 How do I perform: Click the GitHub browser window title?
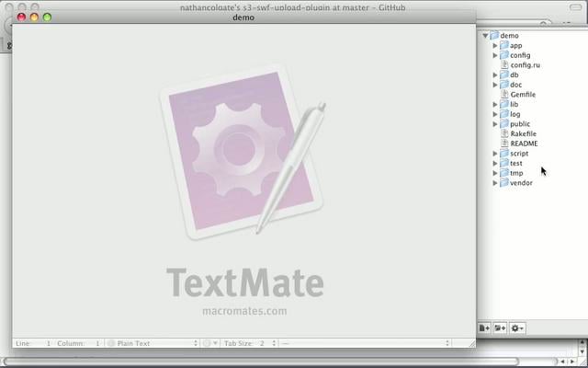(x=292, y=7)
